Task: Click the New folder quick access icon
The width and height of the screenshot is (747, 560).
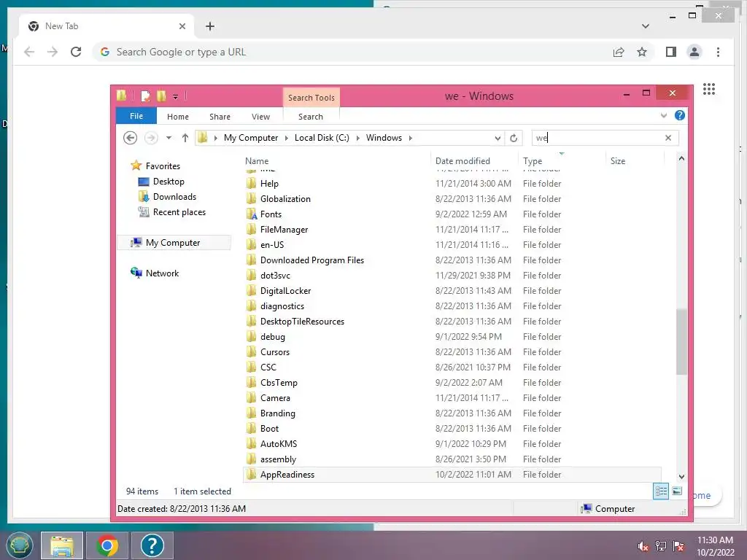Action: tap(161, 96)
